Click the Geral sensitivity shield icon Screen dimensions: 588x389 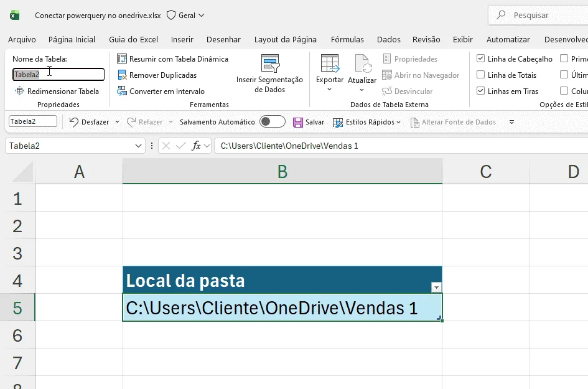(171, 16)
